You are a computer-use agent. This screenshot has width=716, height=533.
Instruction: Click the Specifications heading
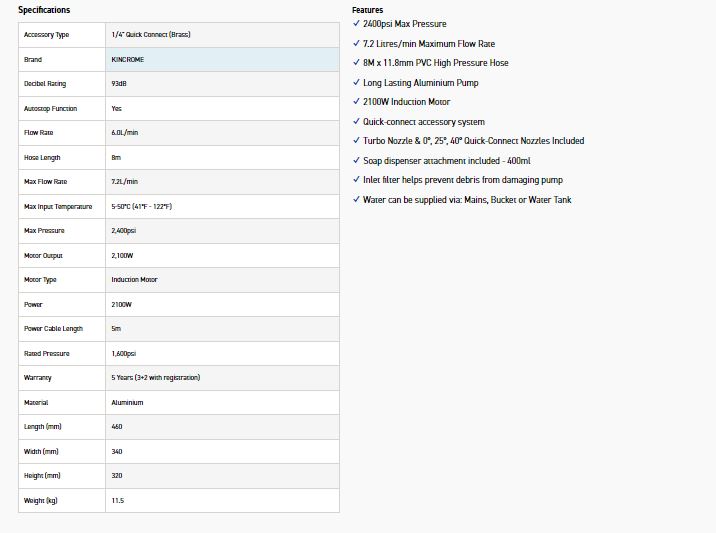(x=44, y=10)
